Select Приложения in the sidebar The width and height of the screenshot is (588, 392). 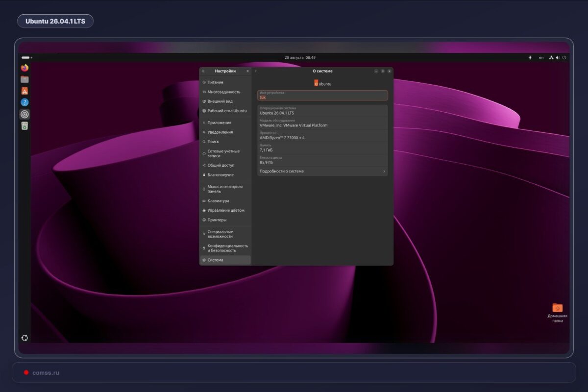click(225, 122)
